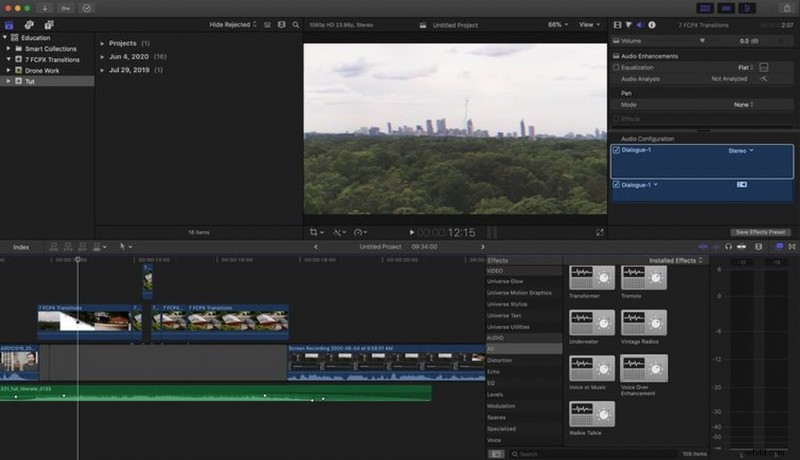This screenshot has height=460, width=800.
Task: Click the browser search magnifier
Action: click(x=296, y=25)
